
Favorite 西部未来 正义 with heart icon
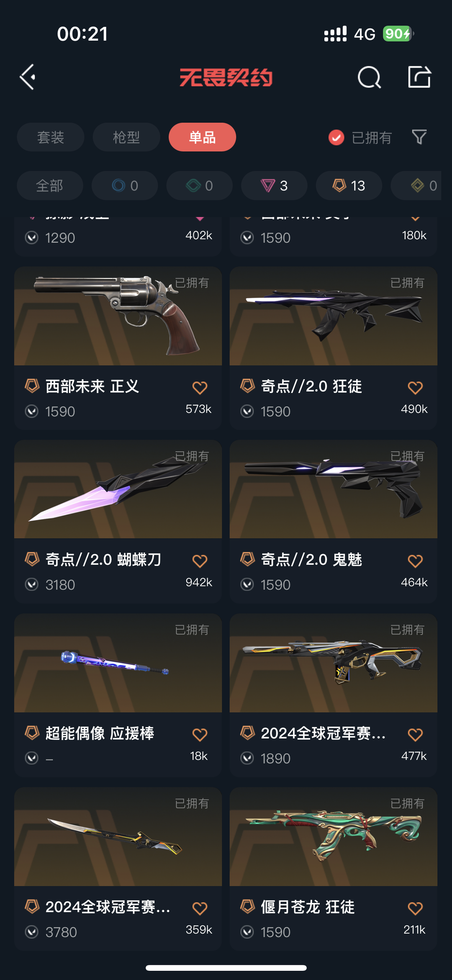[x=200, y=388]
